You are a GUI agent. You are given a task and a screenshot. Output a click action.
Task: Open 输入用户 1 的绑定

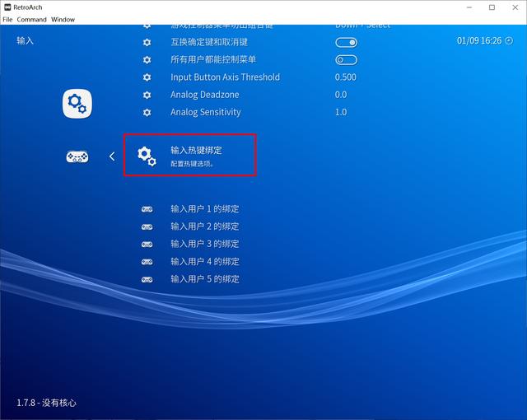[x=205, y=209]
